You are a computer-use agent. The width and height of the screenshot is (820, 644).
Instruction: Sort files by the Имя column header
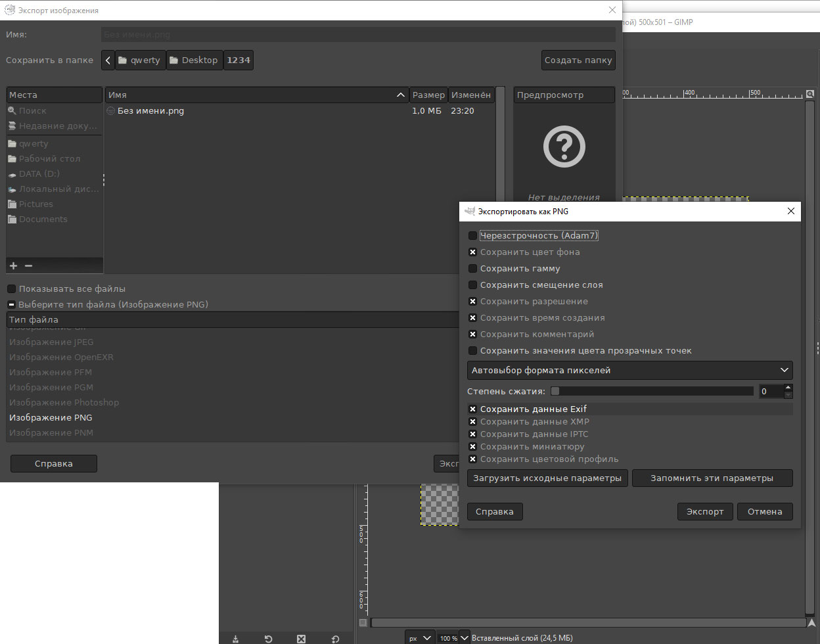[x=257, y=95]
